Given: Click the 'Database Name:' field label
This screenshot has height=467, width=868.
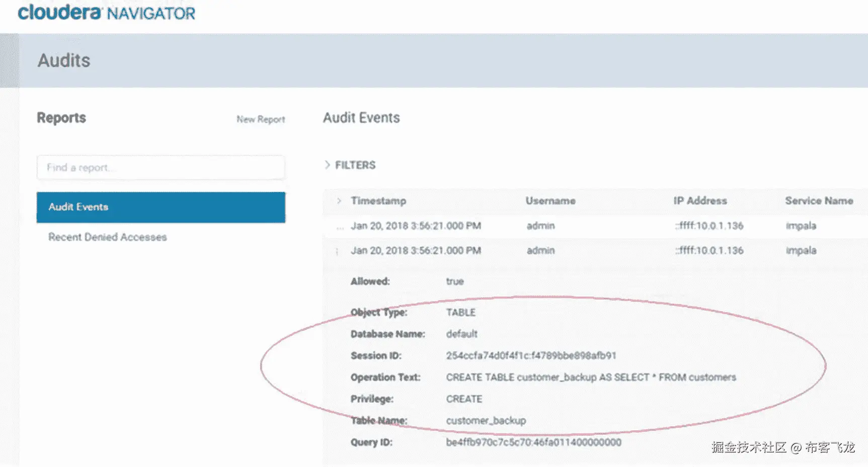Looking at the screenshot, I should point(388,334).
